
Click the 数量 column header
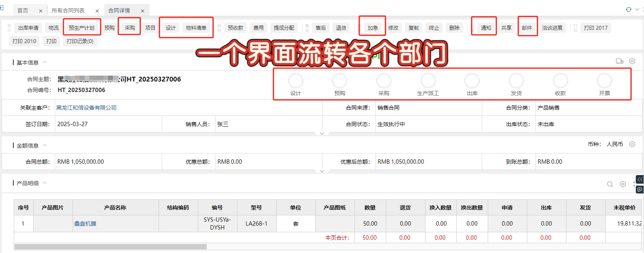pos(370,208)
